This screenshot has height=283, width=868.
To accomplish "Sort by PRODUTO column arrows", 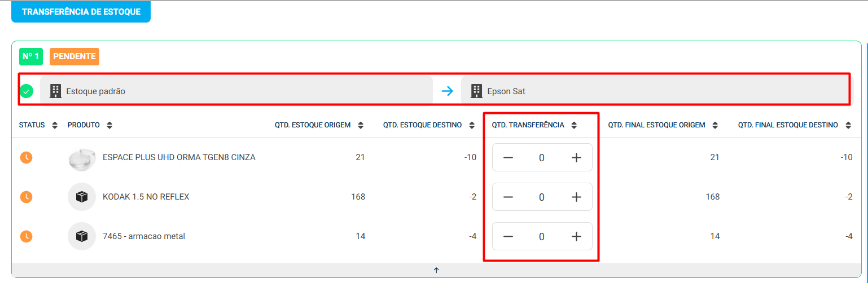I will [109, 125].
